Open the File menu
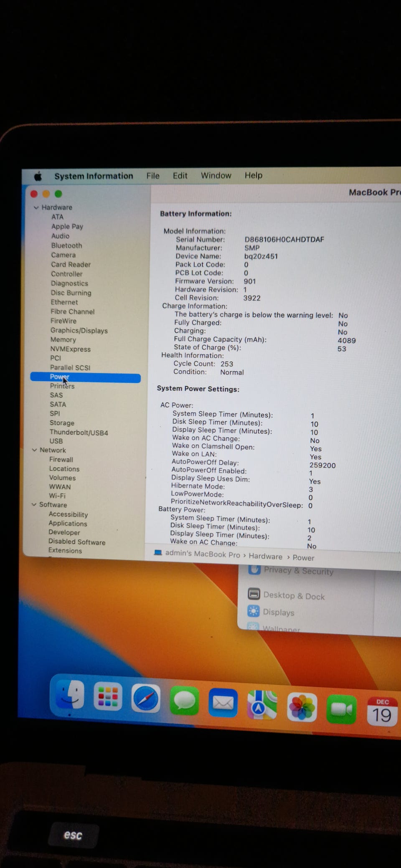The height and width of the screenshot is (868, 401). [x=153, y=176]
